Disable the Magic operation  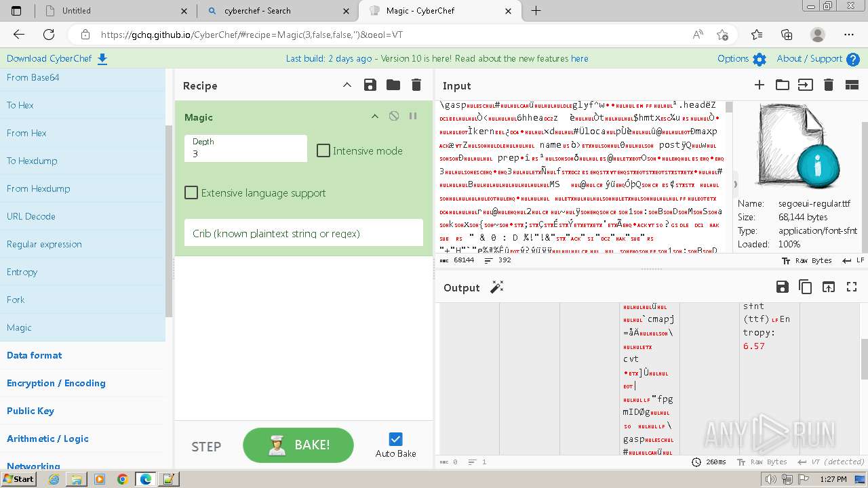coord(394,117)
